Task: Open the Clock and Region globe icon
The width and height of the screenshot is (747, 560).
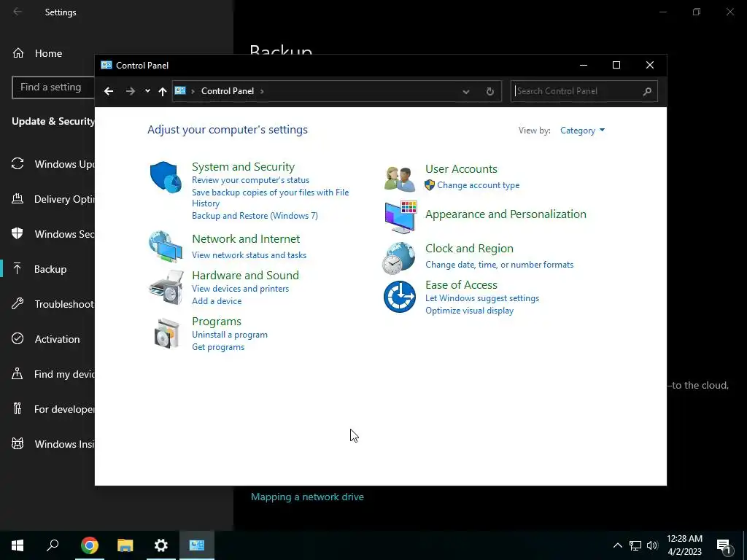Action: [x=399, y=258]
